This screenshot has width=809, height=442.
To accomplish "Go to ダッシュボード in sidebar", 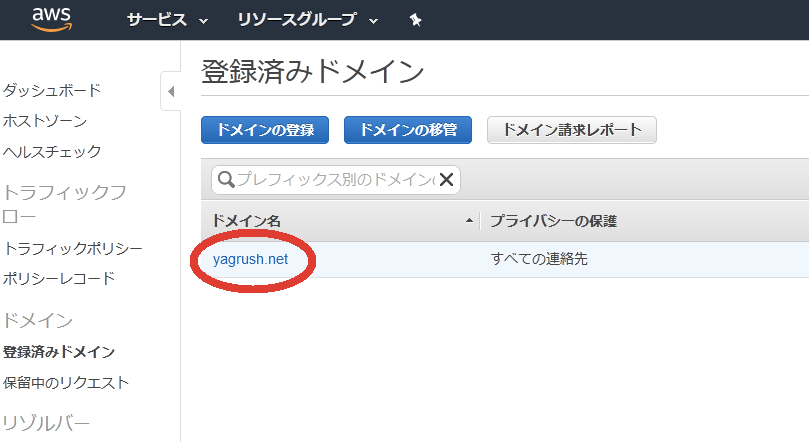I will [52, 90].
